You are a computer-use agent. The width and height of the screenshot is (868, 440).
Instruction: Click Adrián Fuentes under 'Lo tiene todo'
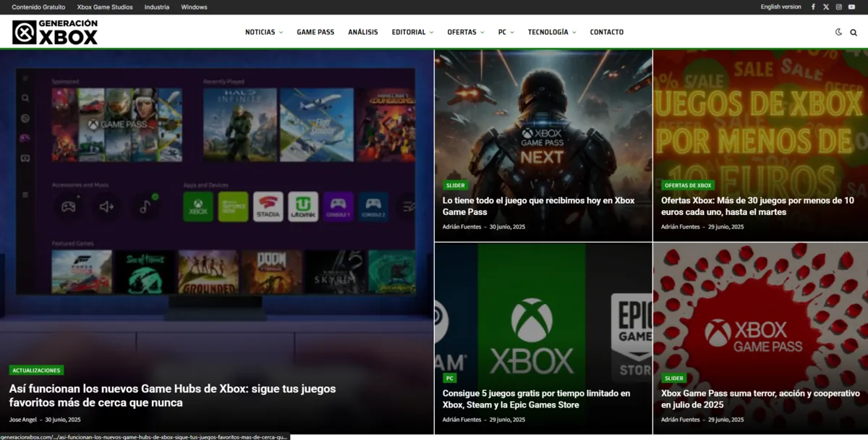click(x=462, y=227)
